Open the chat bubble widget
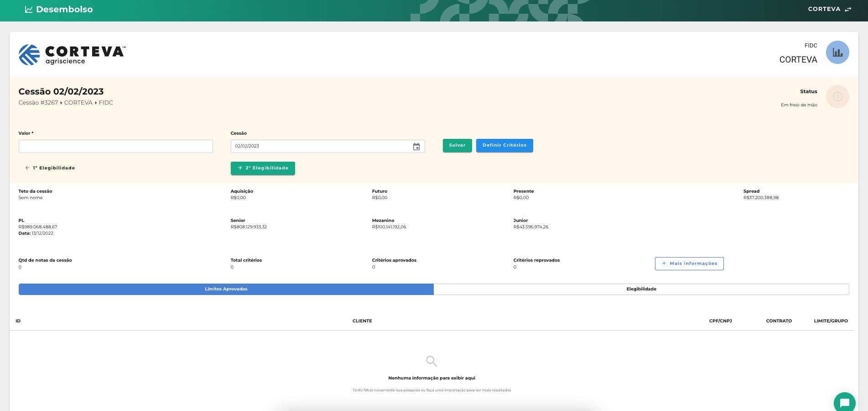868x411 pixels. coord(845,403)
